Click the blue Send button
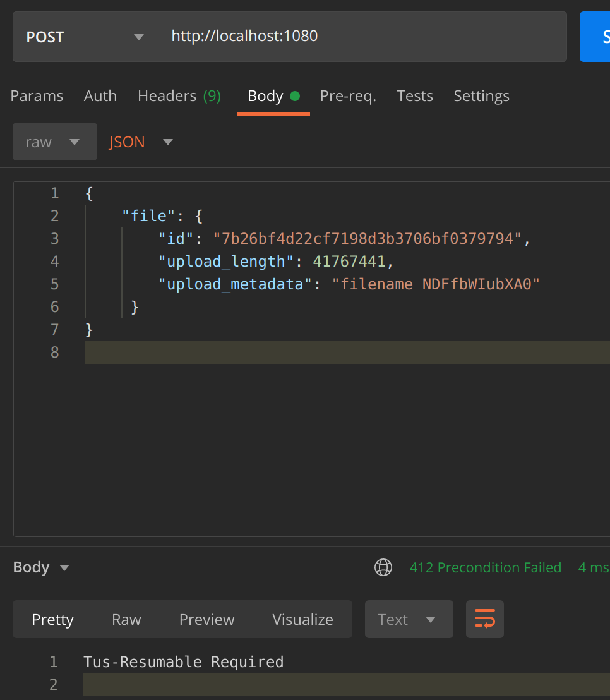 pyautogui.click(x=595, y=37)
